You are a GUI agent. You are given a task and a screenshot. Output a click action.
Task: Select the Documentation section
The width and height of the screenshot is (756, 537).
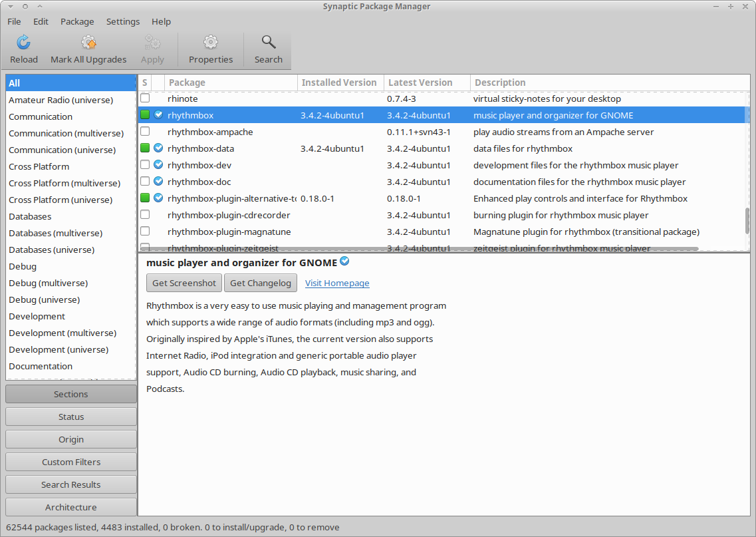click(x=71, y=366)
